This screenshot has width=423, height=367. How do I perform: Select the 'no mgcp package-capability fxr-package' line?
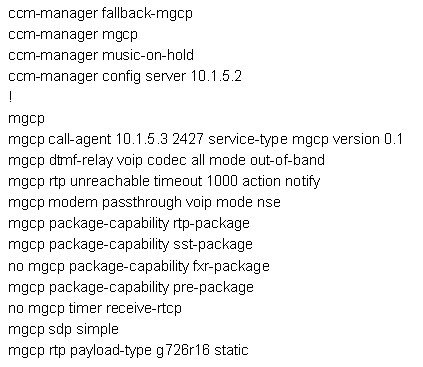tap(138, 266)
